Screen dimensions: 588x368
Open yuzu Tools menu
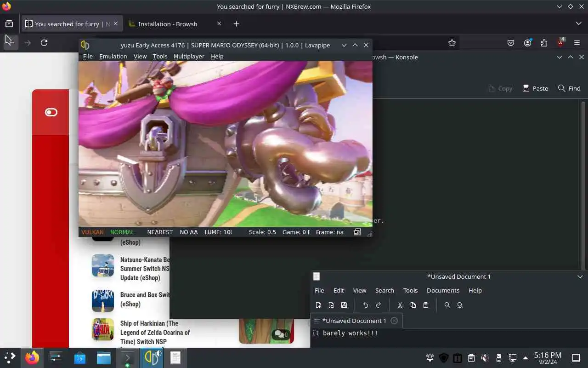click(x=160, y=56)
